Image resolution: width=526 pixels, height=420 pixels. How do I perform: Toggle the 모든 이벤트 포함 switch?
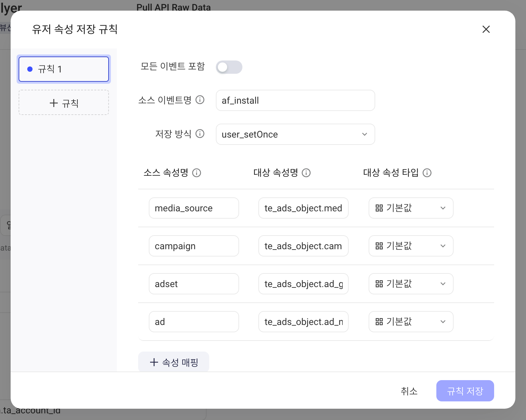229,67
